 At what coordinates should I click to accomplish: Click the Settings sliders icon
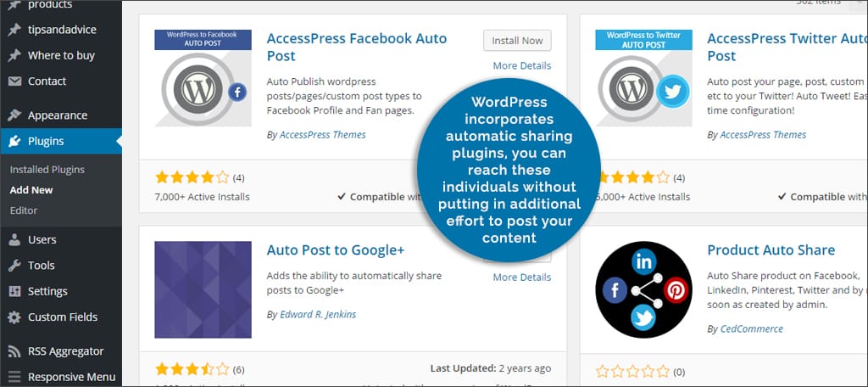tap(14, 292)
